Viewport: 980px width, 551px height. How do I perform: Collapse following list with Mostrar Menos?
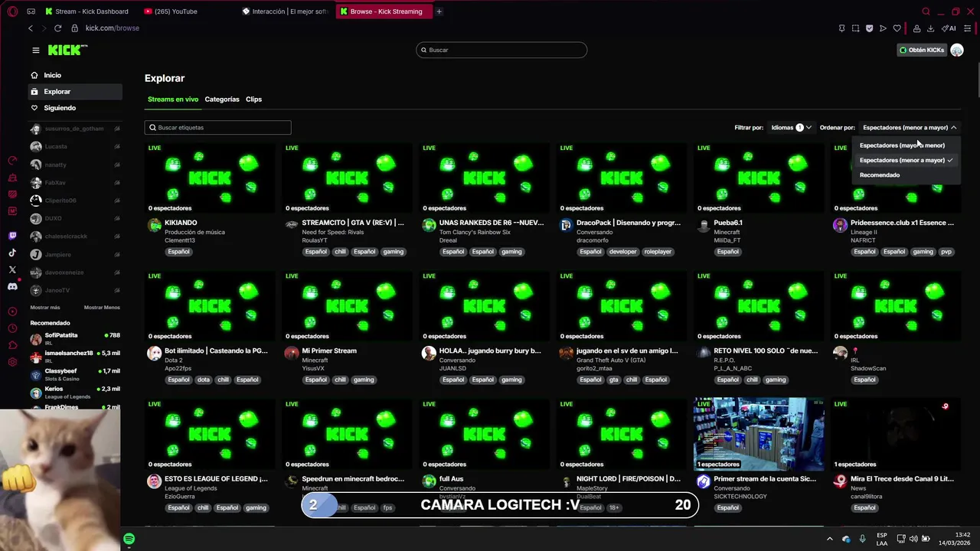(102, 308)
